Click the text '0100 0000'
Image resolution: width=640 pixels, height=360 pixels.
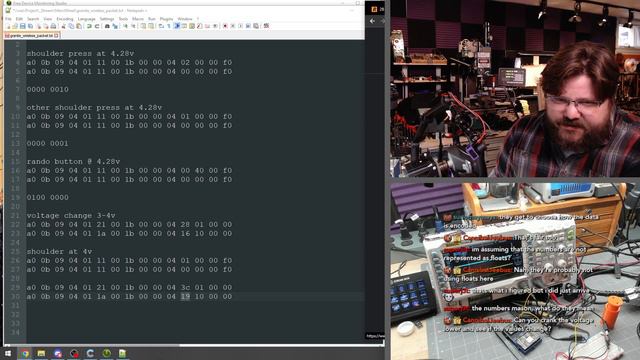tap(48, 198)
